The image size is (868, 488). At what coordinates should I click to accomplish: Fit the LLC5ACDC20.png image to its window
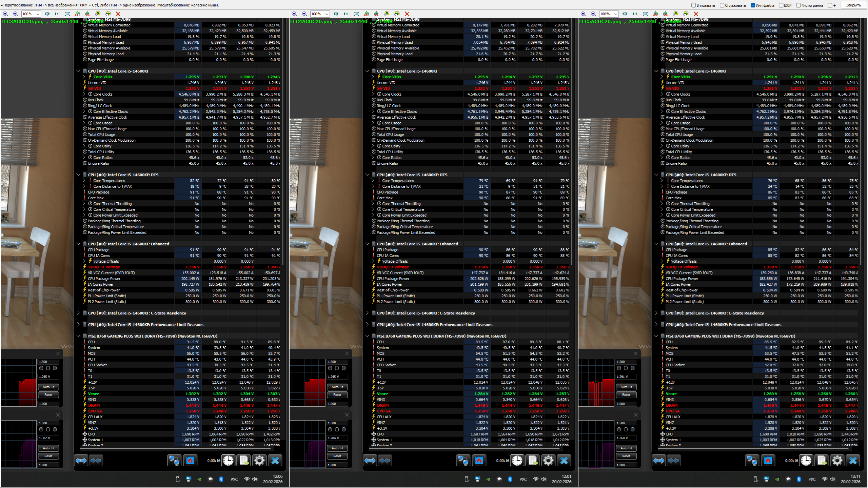coord(645,14)
